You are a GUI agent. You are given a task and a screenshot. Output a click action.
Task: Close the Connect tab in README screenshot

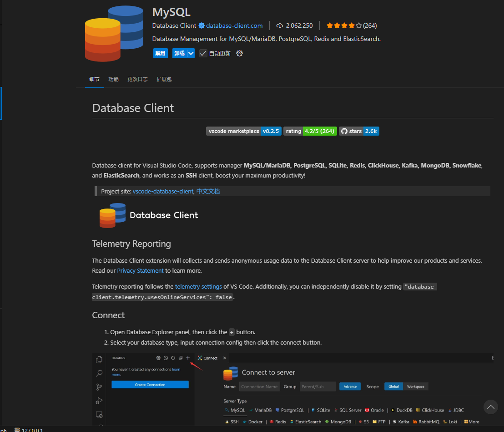pyautogui.click(x=224, y=358)
